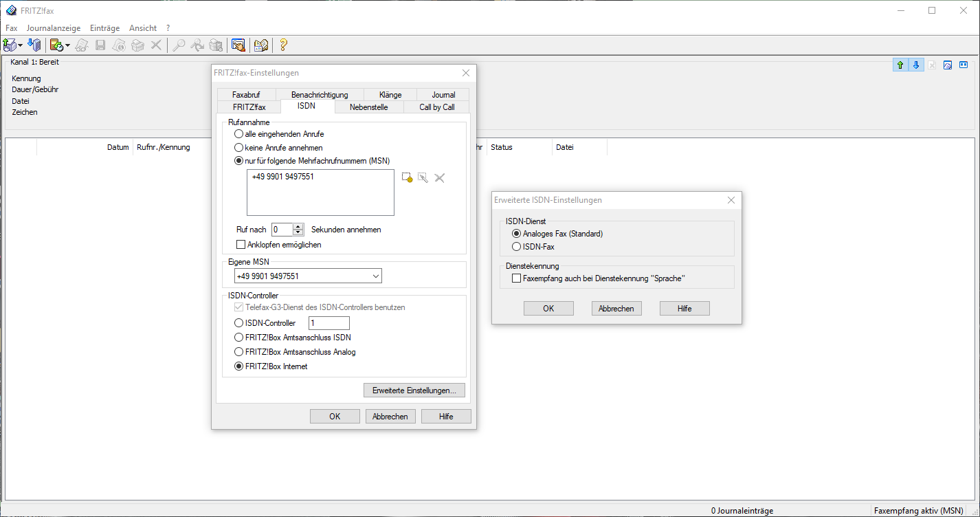The image size is (980, 517).
Task: Open the Einträge menu
Action: click(x=105, y=28)
